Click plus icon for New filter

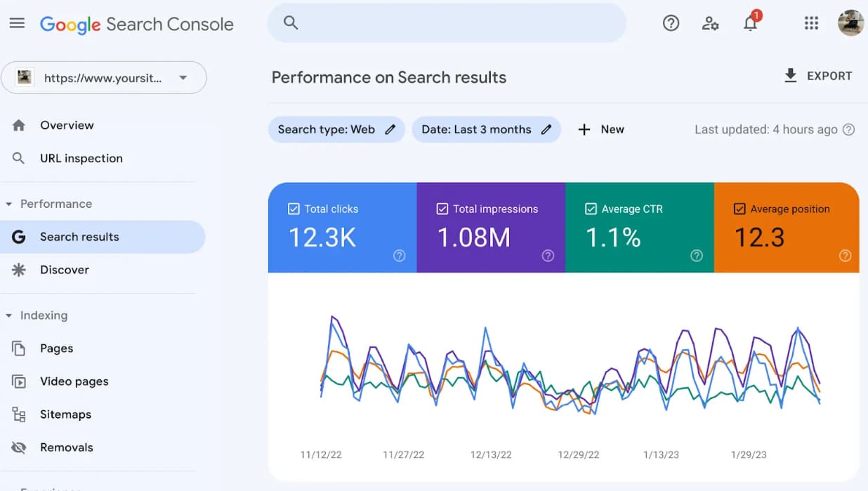pyautogui.click(x=584, y=129)
